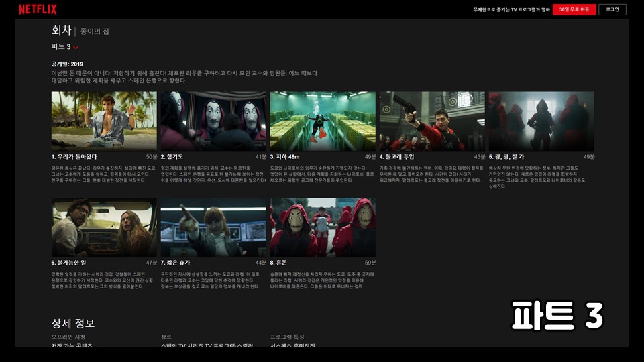Click the 오프라인 시청 label
Screen dimensions: 644x362
68,337
